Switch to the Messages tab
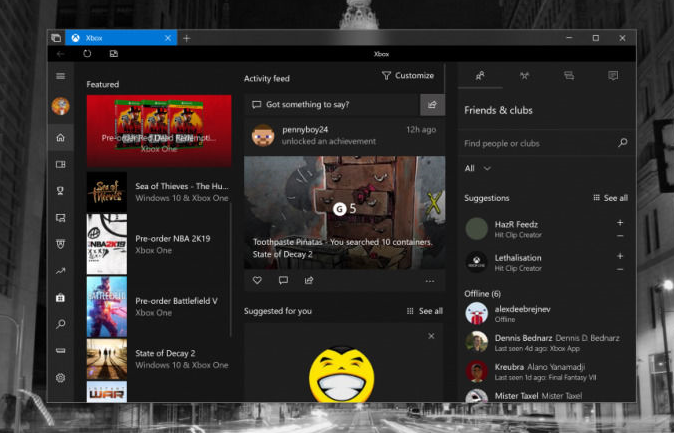The image size is (674, 433). click(x=569, y=76)
